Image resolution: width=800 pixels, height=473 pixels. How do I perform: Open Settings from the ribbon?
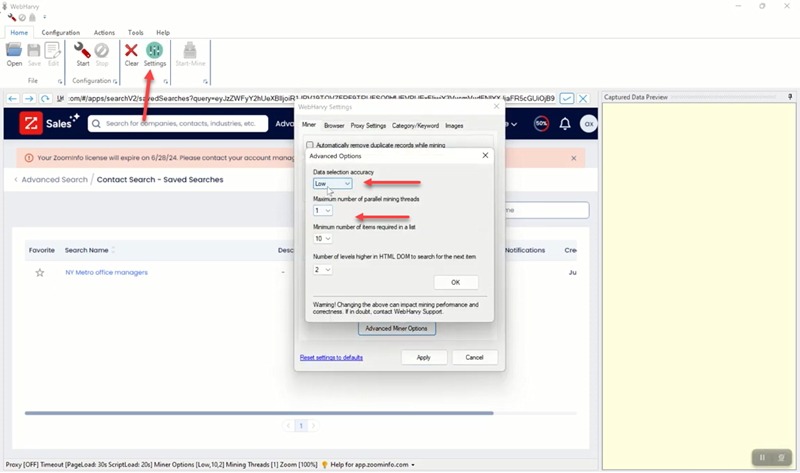coord(155,54)
